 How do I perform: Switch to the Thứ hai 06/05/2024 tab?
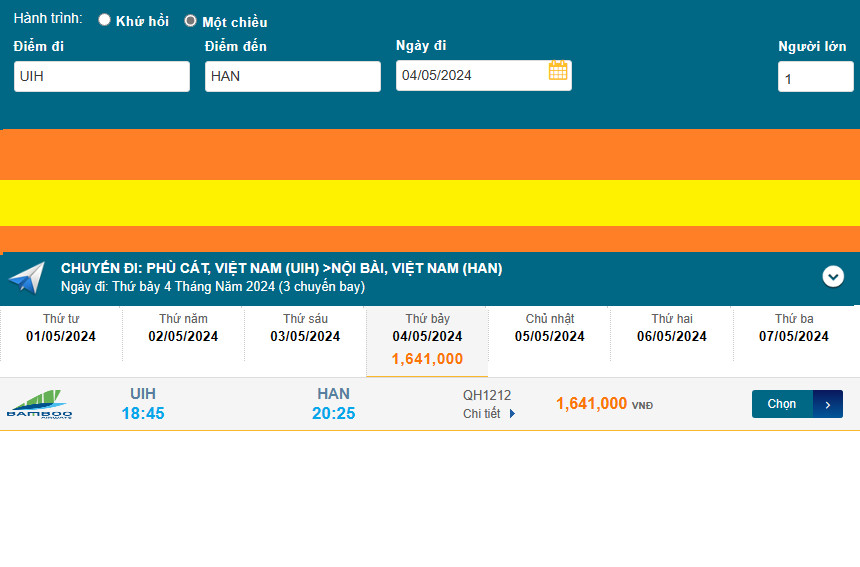point(672,328)
